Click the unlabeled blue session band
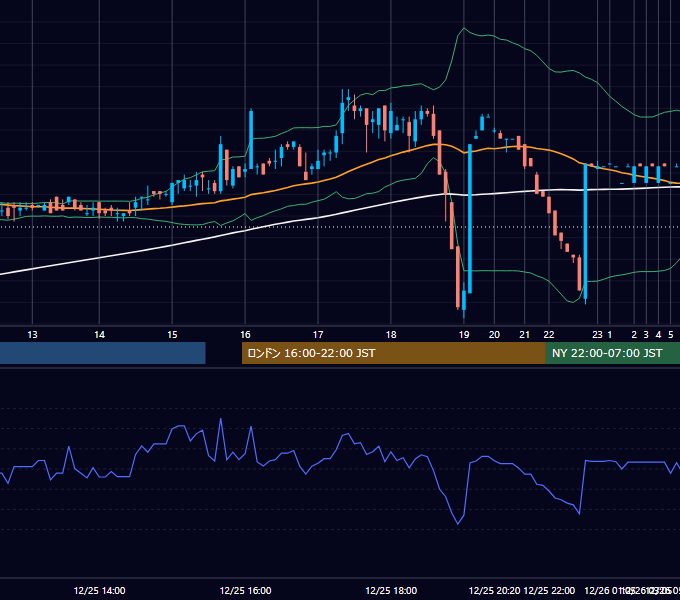Image resolution: width=680 pixels, height=600 pixels. click(103, 353)
